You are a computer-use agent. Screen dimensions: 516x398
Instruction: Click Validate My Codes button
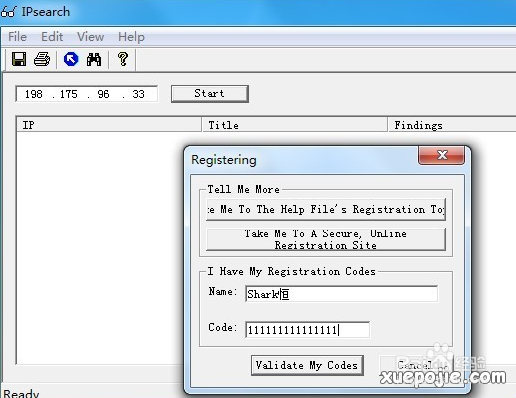pyautogui.click(x=307, y=365)
